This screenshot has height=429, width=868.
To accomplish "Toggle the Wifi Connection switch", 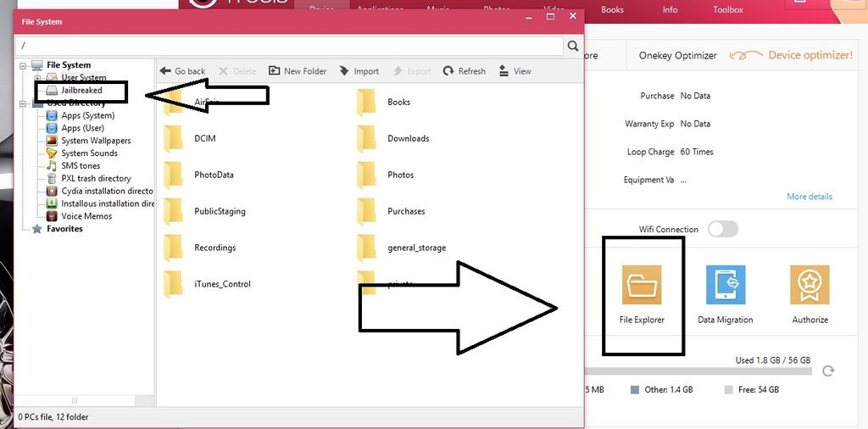I will 722,229.
